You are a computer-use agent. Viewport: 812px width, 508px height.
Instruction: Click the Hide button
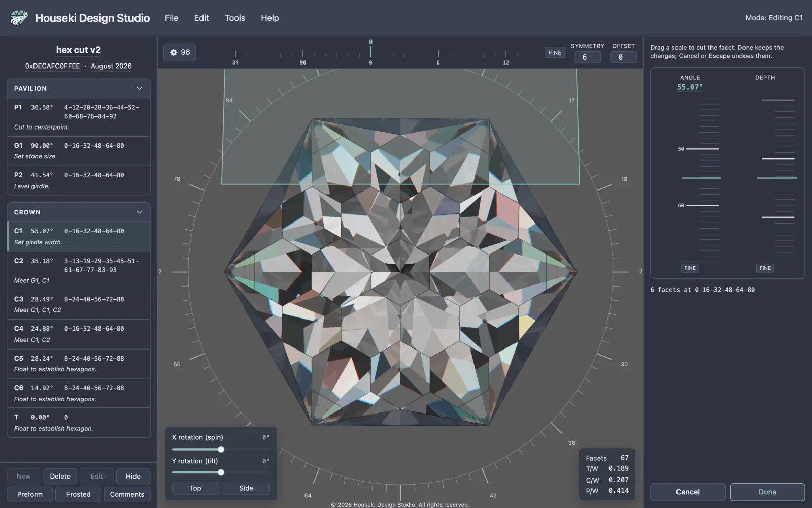tap(133, 476)
